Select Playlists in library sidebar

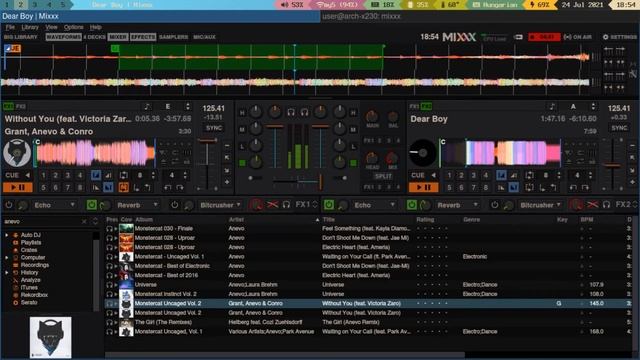[31, 242]
